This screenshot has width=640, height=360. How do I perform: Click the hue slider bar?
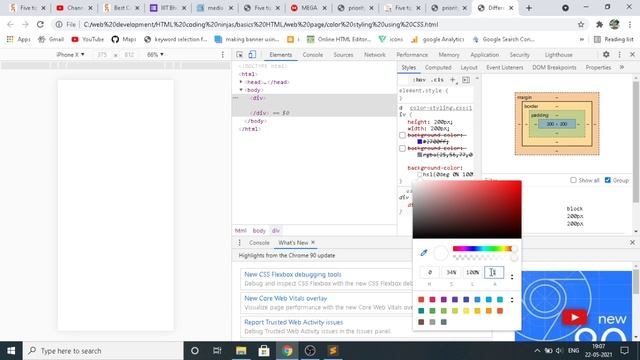(483, 248)
